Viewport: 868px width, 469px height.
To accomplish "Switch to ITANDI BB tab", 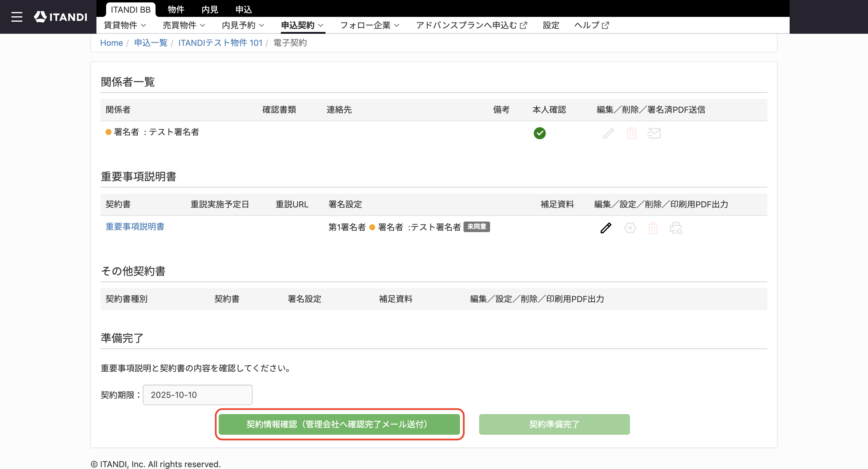I will (x=131, y=9).
